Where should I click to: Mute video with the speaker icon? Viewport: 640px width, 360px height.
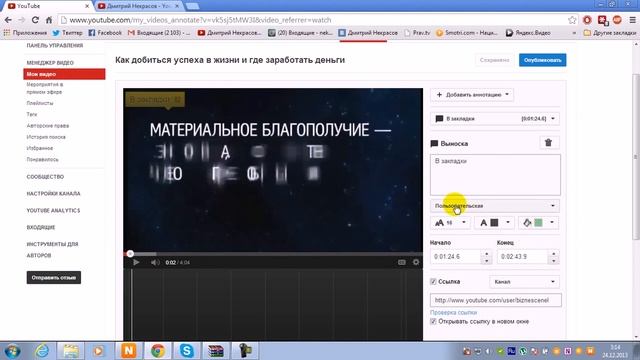pyautogui.click(x=155, y=262)
